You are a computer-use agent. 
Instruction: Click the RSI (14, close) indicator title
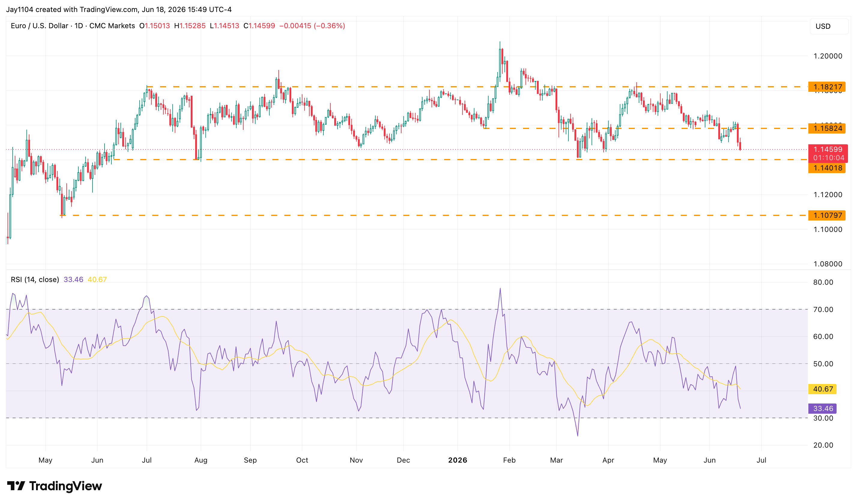click(35, 280)
